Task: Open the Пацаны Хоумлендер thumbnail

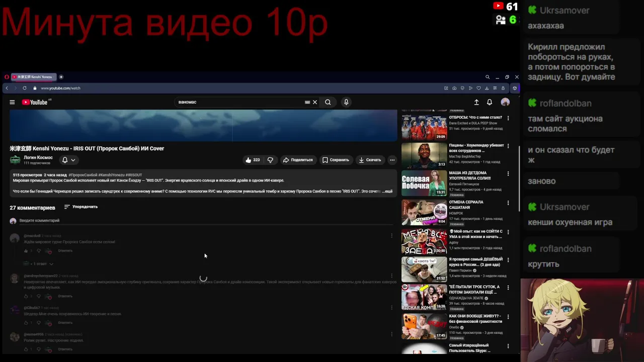Action: click(424, 155)
